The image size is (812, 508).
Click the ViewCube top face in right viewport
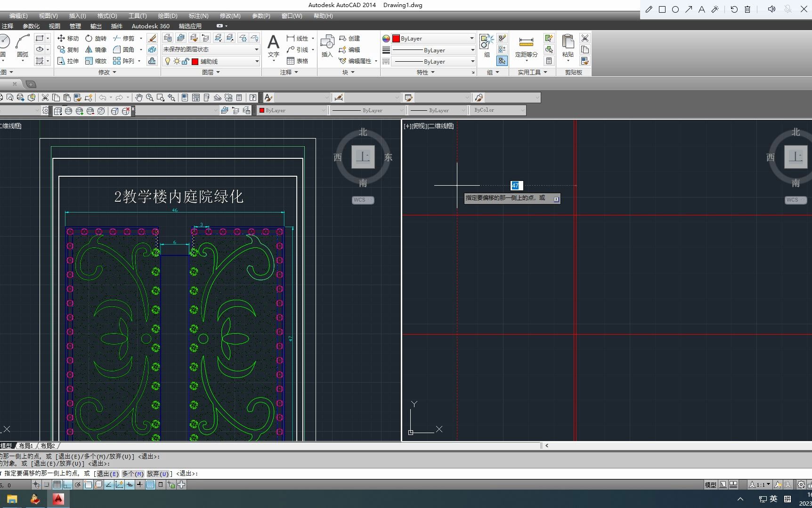pyautogui.click(x=796, y=156)
